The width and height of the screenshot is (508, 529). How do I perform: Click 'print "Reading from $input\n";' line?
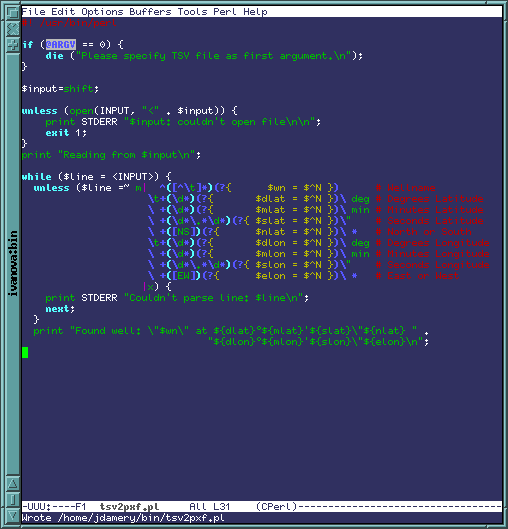[x=111, y=155]
